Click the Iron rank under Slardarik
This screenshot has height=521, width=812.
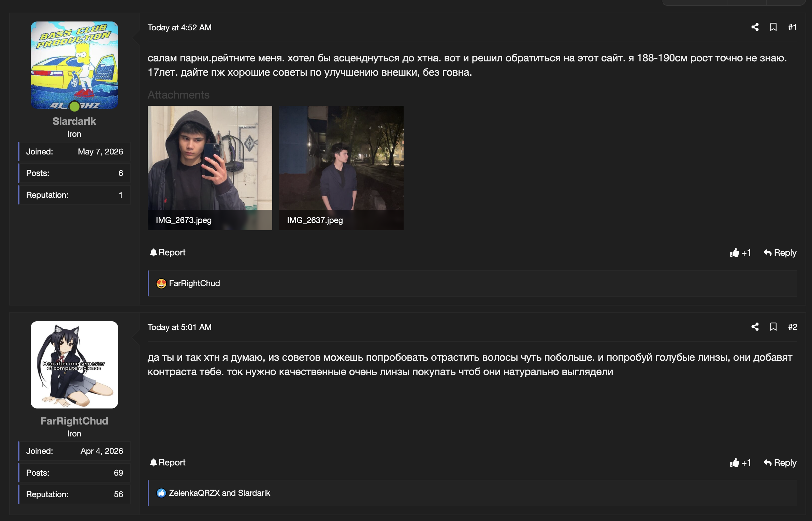(x=74, y=134)
